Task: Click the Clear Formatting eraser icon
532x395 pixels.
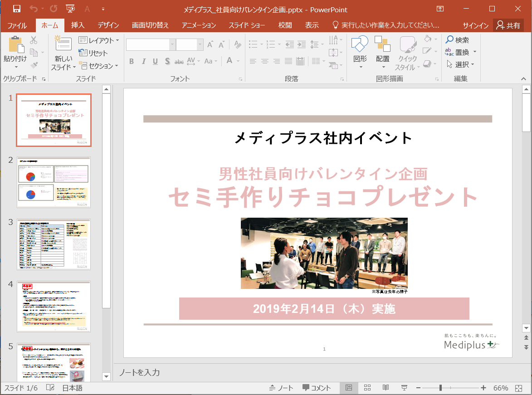Action: pyautogui.click(x=238, y=44)
